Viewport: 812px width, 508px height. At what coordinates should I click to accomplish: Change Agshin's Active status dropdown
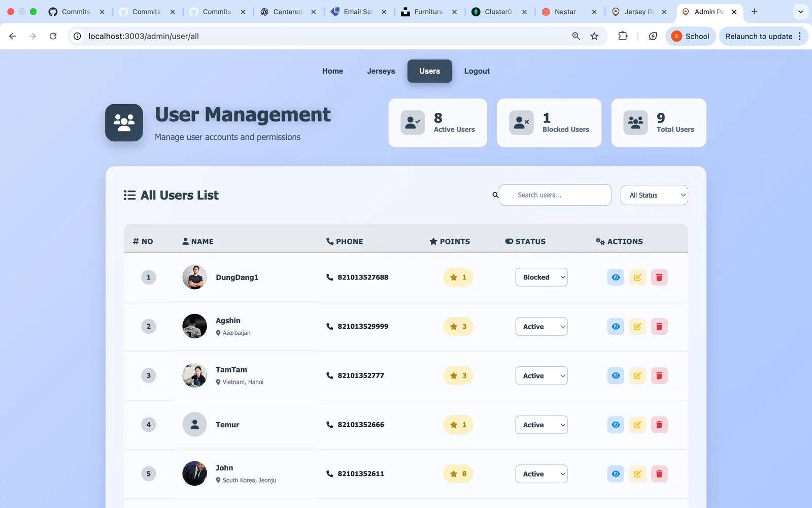click(542, 327)
